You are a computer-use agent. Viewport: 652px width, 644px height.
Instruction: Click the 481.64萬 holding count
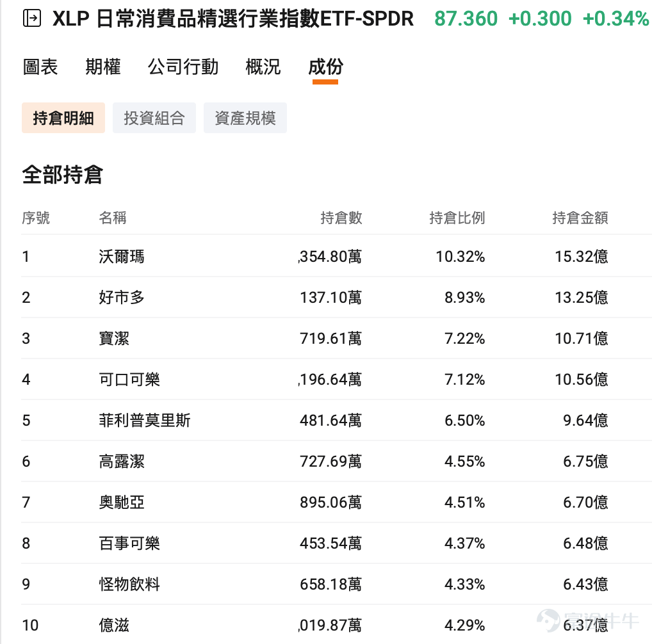tap(331, 421)
